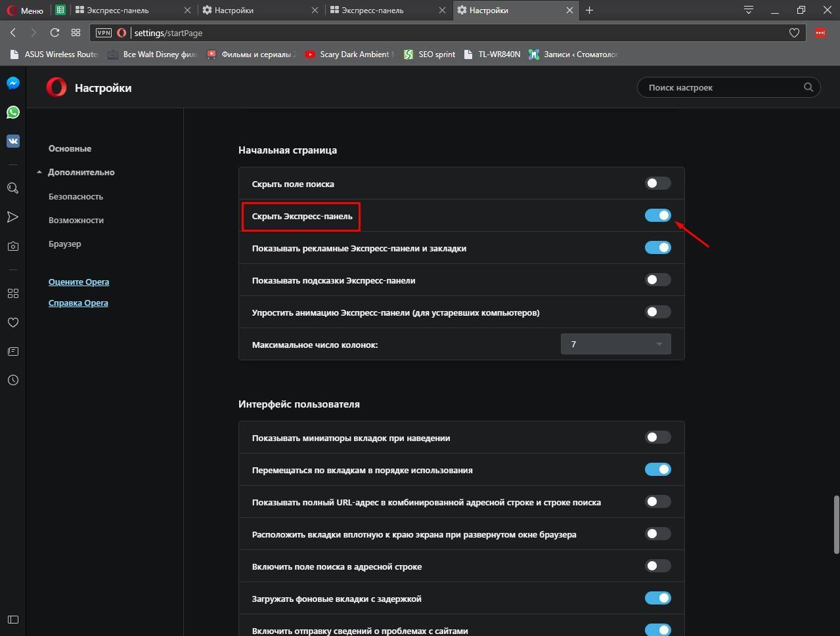
Task: Click the vertical page scrollbar thumb
Action: tap(836, 525)
